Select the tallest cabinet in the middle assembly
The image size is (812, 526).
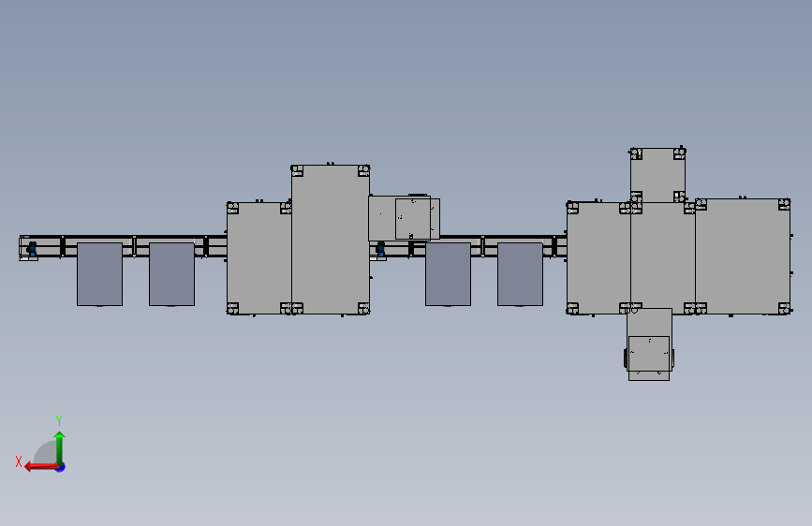pyautogui.click(x=331, y=240)
